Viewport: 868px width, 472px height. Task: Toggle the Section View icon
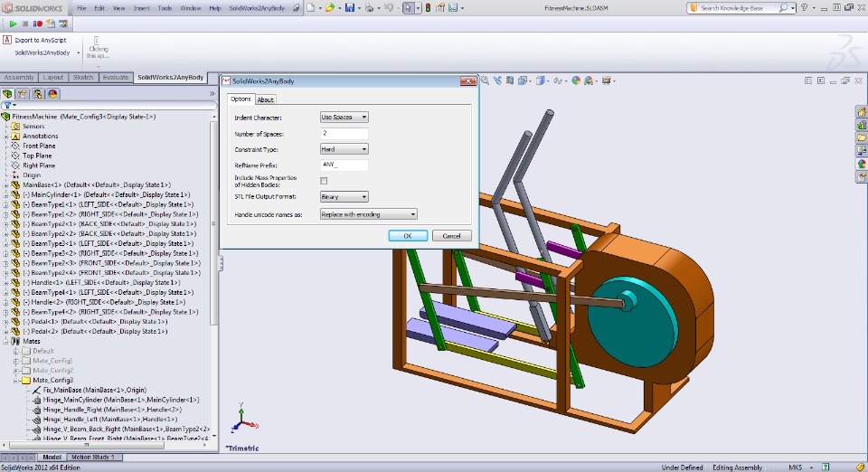510,80
